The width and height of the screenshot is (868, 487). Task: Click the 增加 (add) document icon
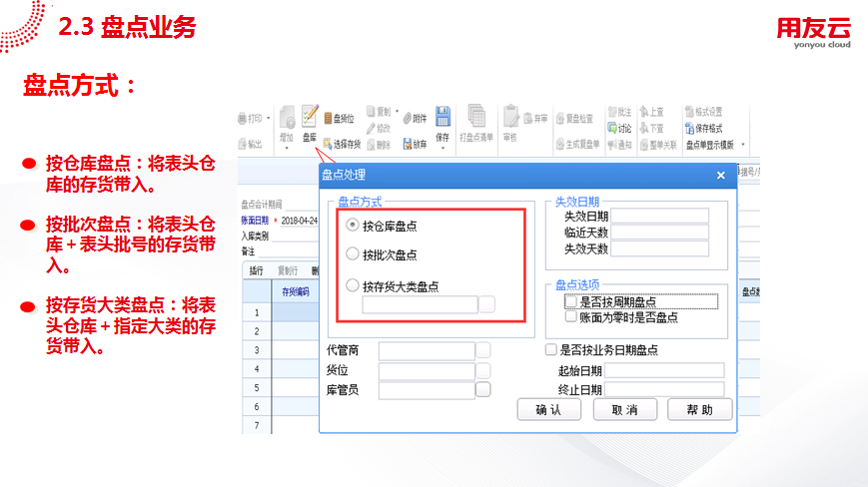287,118
